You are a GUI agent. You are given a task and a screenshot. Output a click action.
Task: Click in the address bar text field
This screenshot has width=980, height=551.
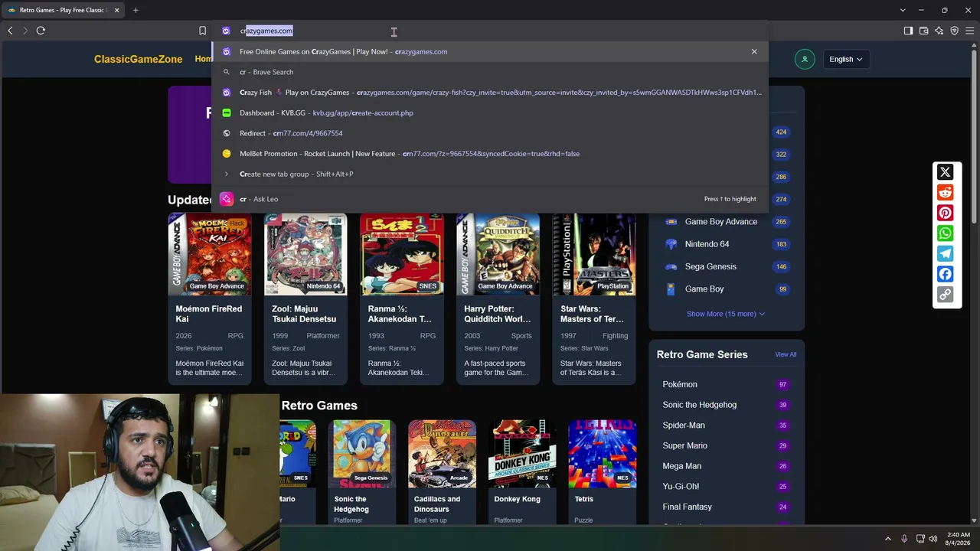[x=490, y=31]
